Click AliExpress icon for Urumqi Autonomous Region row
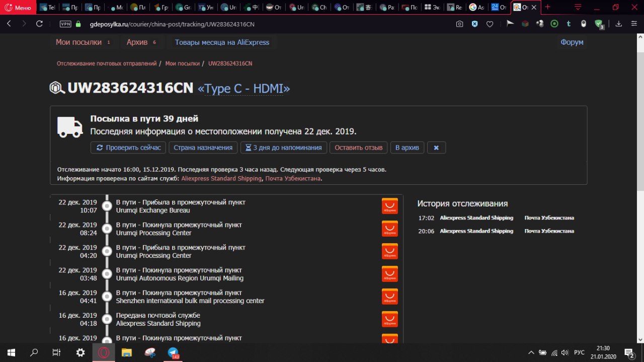The image size is (644, 362). [390, 274]
